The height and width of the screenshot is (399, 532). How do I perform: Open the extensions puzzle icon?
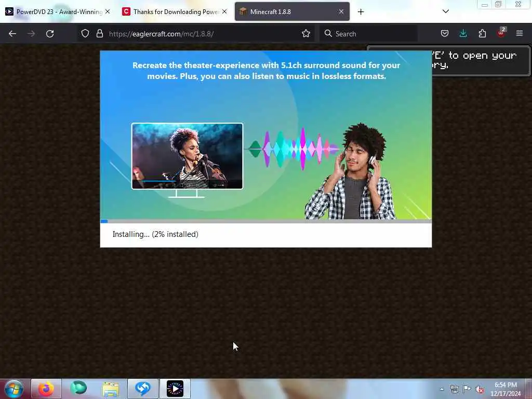pos(482,33)
